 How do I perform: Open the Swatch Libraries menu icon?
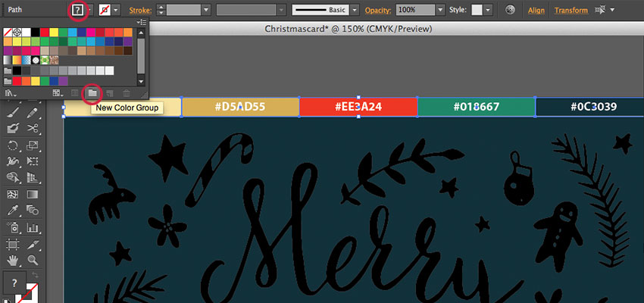11,92
